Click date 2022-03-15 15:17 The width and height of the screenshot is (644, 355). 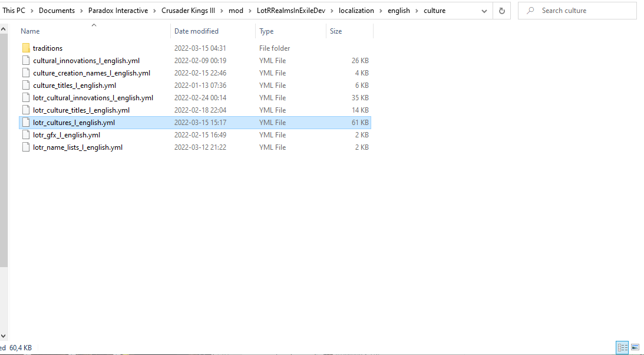pyautogui.click(x=200, y=123)
